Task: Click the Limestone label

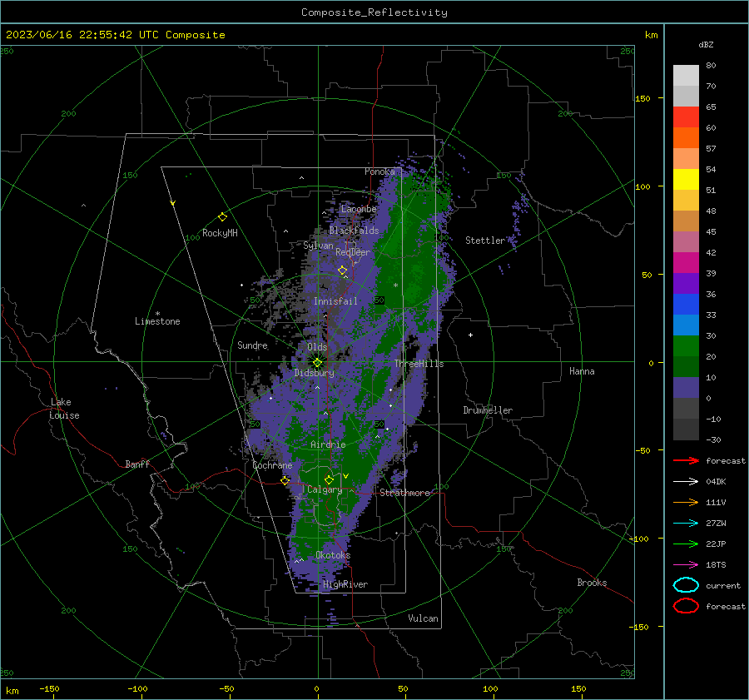Action: pyautogui.click(x=157, y=321)
